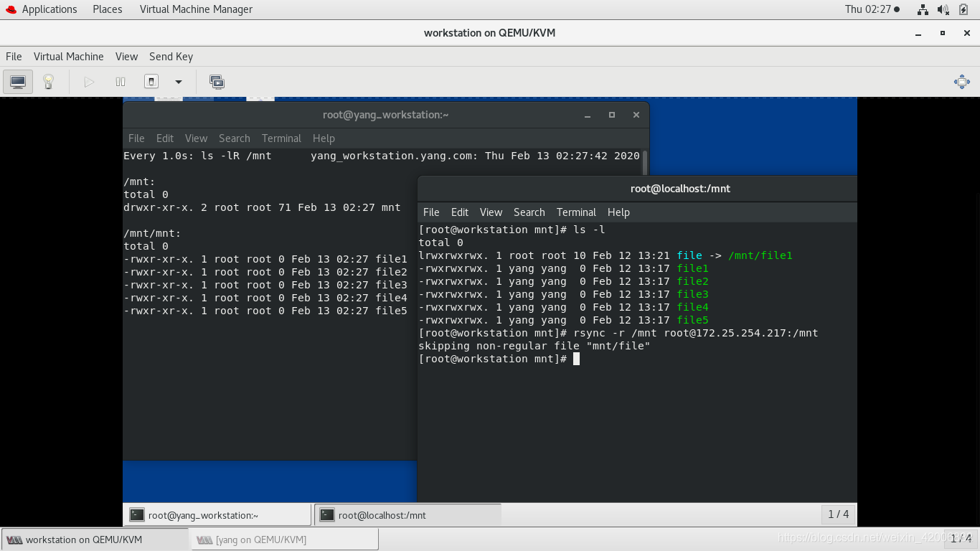Screen dimensions: 980x551
Task: Minimize the workstation on QEMU/KVM window
Action: pos(918,33)
